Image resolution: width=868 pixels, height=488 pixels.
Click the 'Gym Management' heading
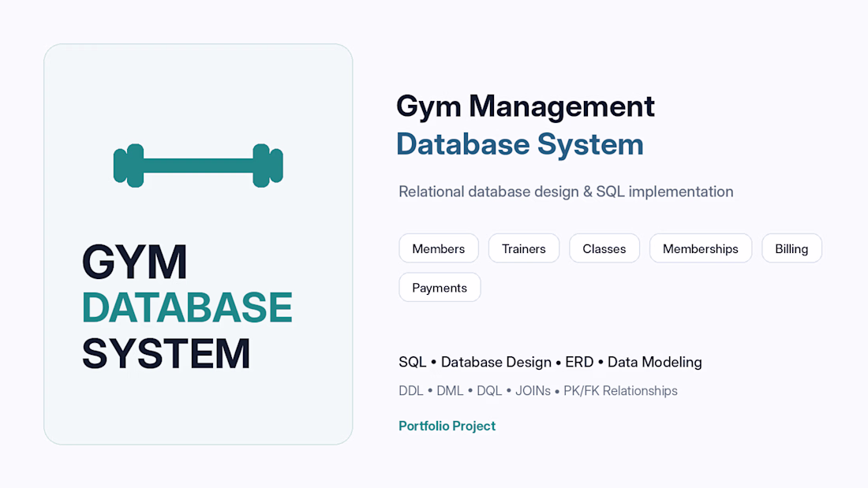tap(526, 106)
